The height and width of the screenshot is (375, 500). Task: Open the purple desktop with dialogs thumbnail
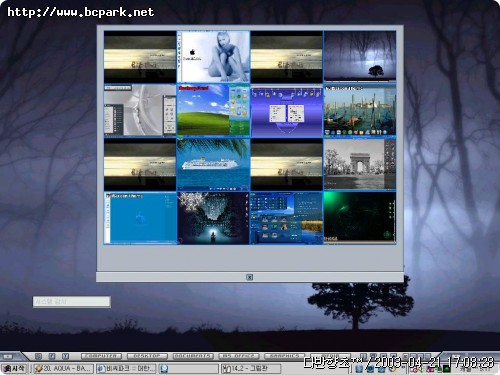(x=287, y=110)
